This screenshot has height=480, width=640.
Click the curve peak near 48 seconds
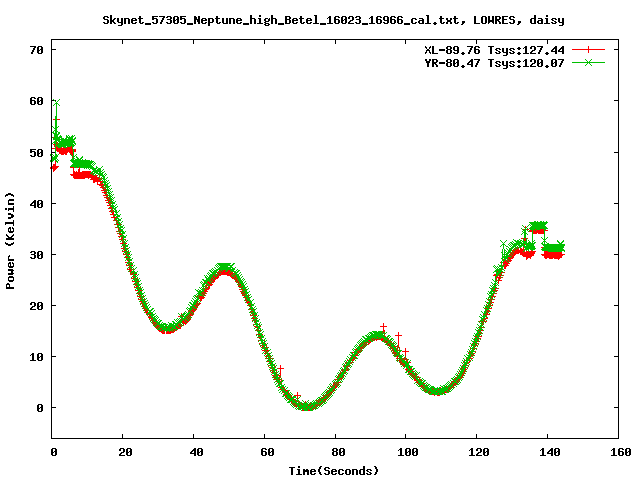click(x=224, y=267)
